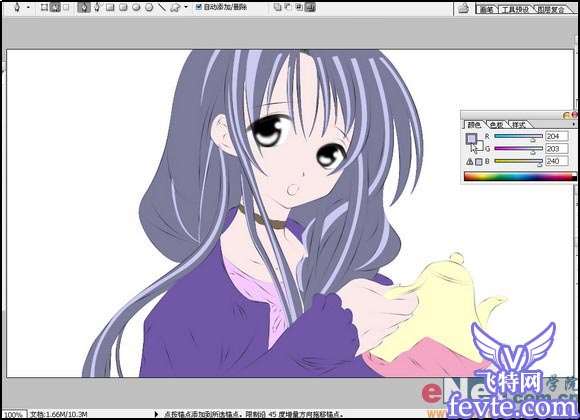Click the R channel slider

[518, 137]
